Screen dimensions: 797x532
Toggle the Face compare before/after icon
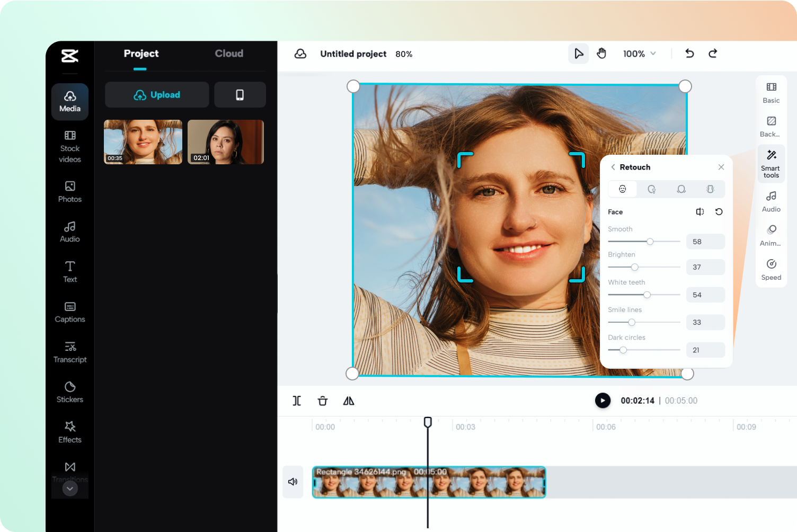click(700, 212)
